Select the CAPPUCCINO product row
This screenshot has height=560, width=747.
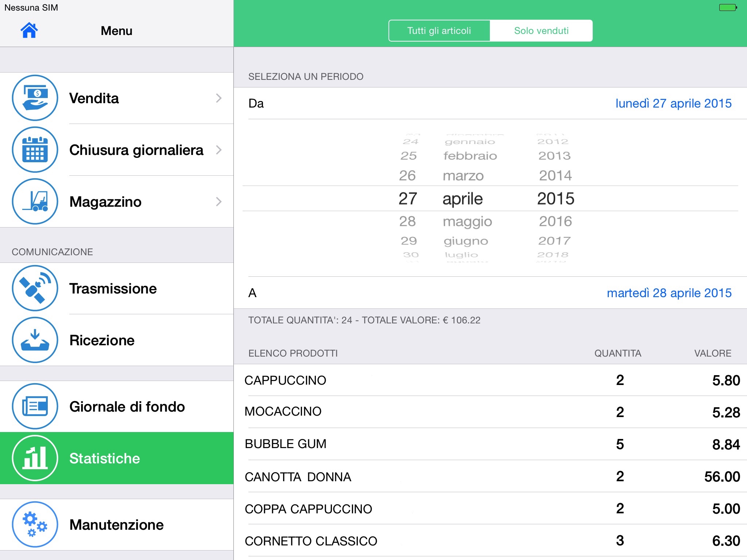(490, 380)
